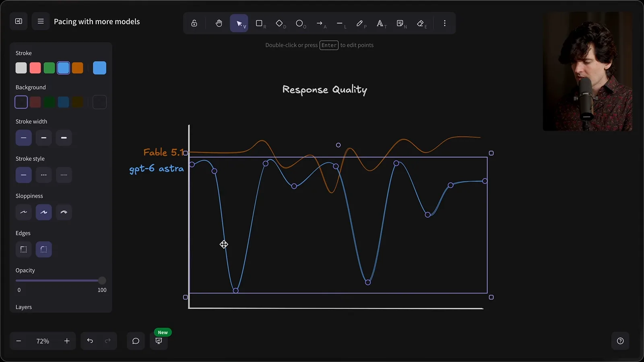Select the Selection arrow tool

click(239, 23)
